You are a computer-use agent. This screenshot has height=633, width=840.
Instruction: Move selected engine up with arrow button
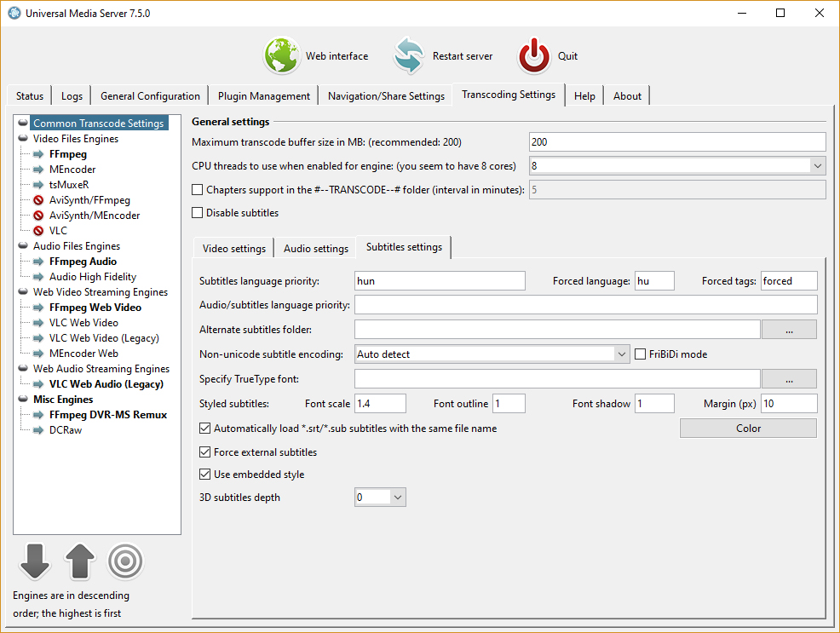coord(80,561)
